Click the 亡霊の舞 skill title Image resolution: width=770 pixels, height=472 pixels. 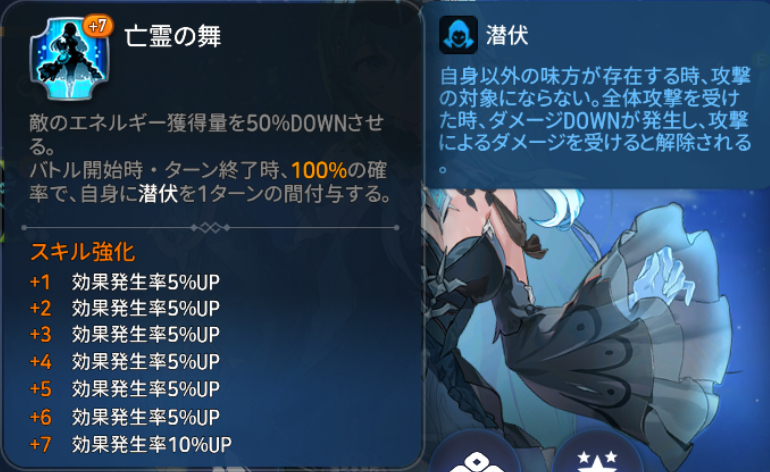(172, 36)
